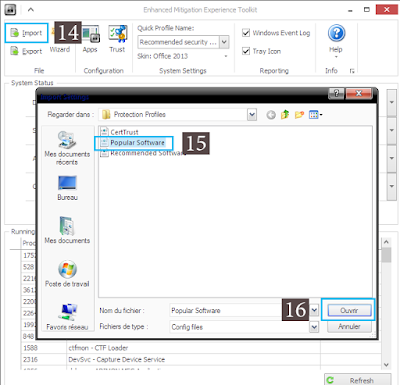The height and width of the screenshot is (385, 400).
Task: Expand the Nom du fichier dropdown arrow
Action: click(314, 310)
